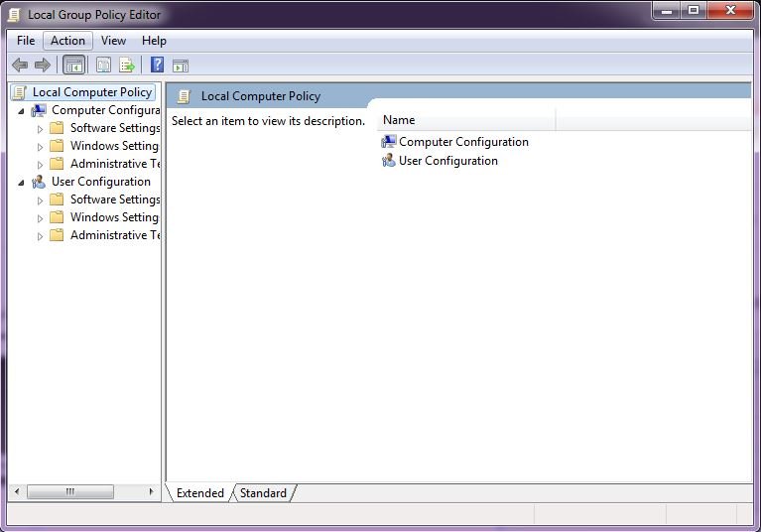Expand Software Settings under Computer Configuration
Screen dimensions: 761x532
(40, 129)
